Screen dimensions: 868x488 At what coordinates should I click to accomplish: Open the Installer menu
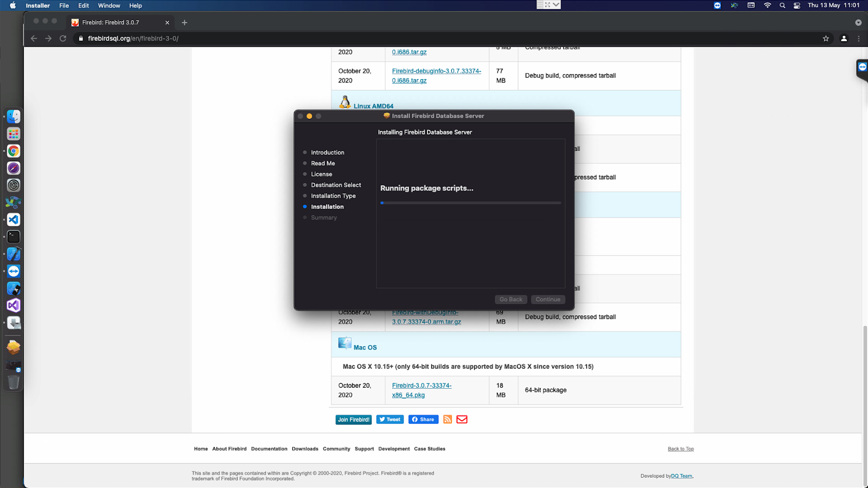(37, 5)
